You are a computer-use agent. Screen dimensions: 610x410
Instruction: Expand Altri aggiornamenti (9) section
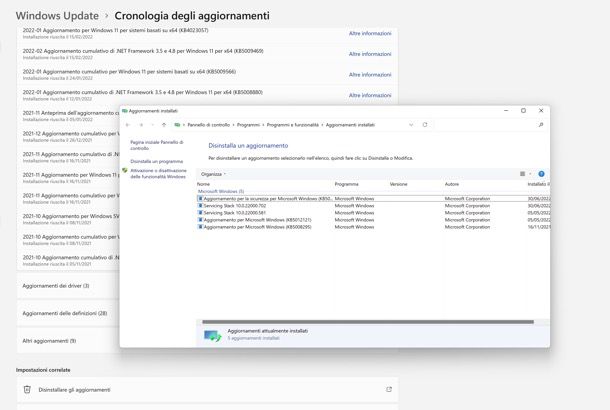click(x=68, y=341)
